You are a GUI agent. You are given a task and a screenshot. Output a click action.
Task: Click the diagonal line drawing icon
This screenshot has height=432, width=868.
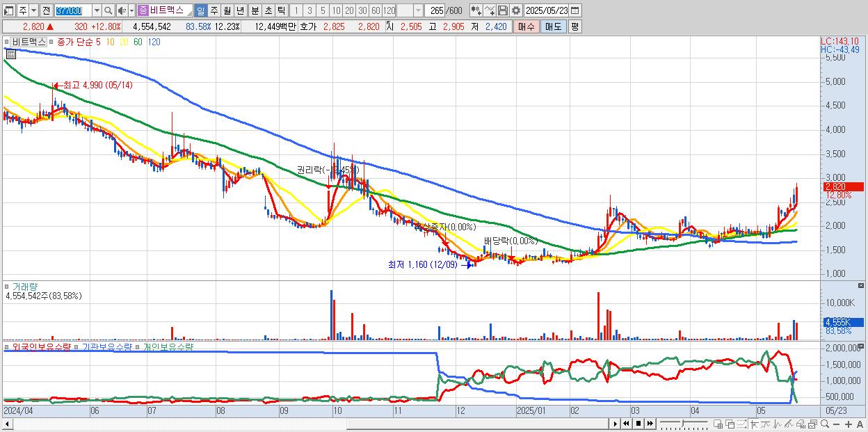(x=789, y=424)
